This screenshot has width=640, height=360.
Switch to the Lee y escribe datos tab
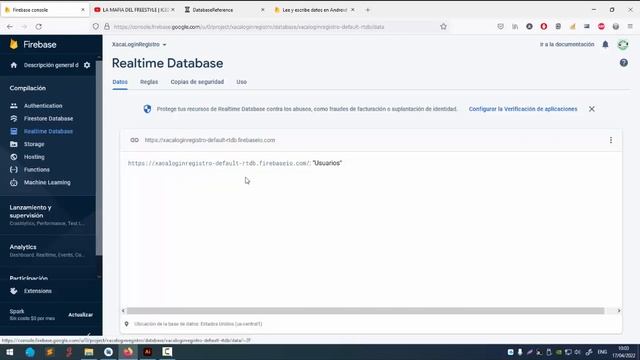(314, 10)
